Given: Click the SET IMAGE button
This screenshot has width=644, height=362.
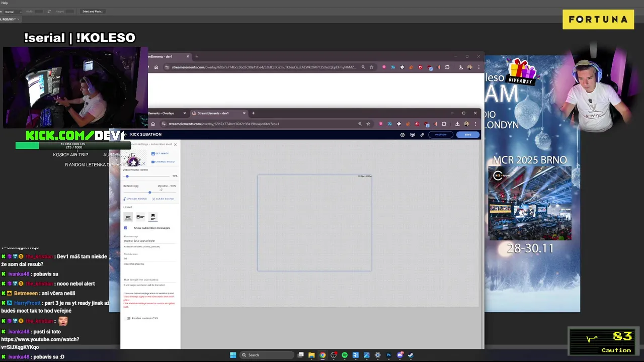Looking at the screenshot, I should 160,153.
